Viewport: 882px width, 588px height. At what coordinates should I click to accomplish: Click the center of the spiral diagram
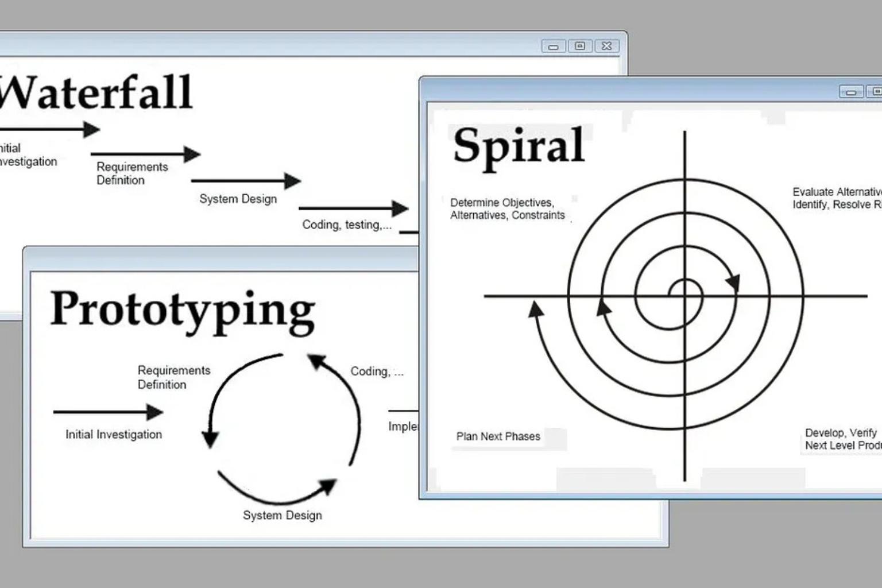[684, 296]
